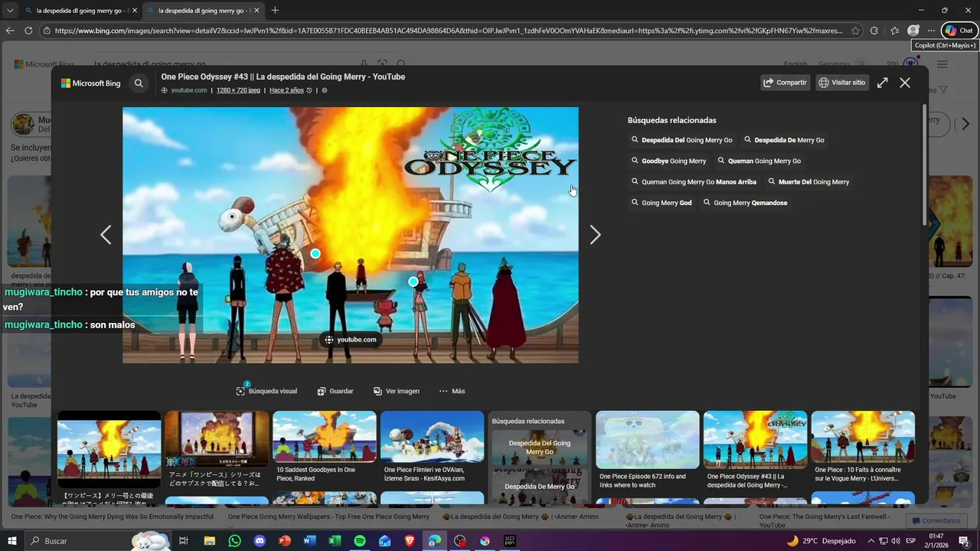Open the tab actions dropdown menu

tap(10, 10)
